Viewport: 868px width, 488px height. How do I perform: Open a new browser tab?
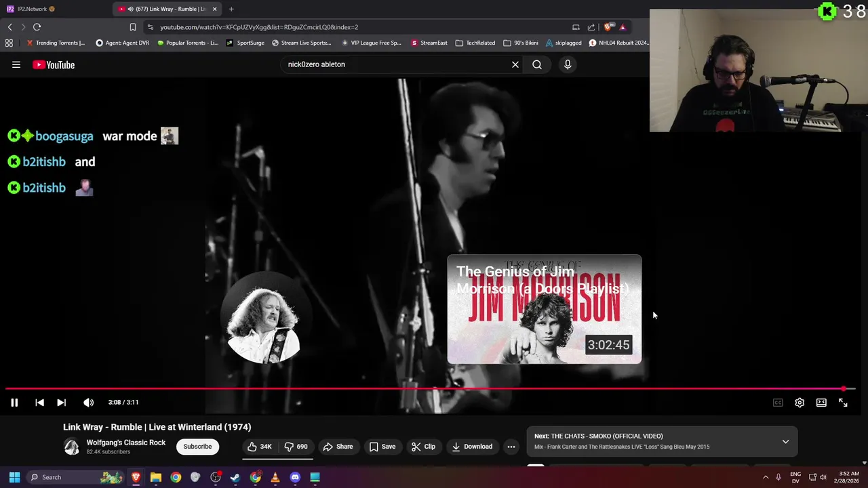[231, 9]
